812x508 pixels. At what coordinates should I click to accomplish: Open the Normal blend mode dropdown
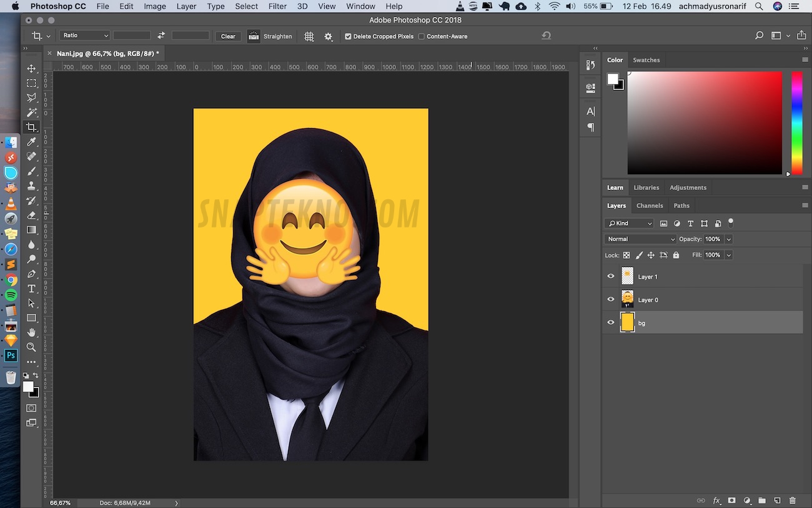point(640,239)
